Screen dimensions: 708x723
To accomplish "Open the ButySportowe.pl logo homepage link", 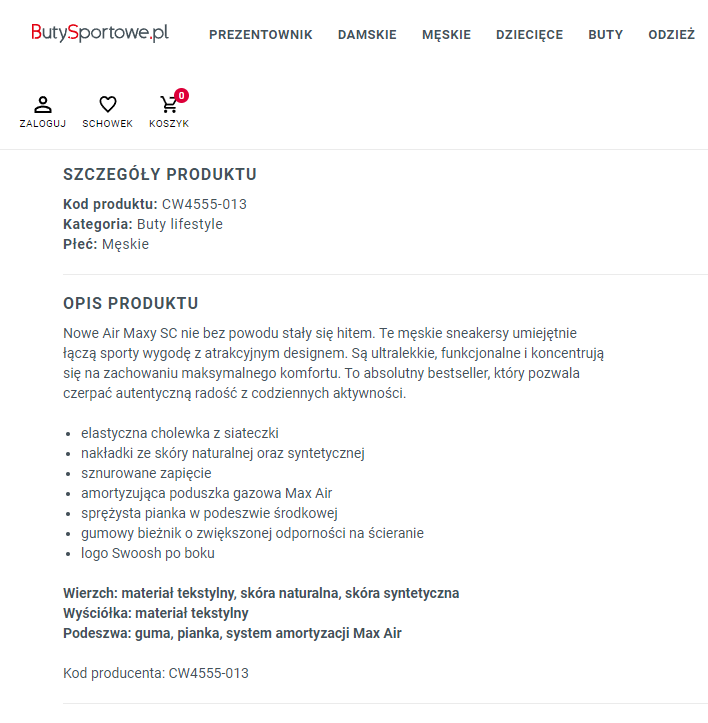I will (100, 33).
